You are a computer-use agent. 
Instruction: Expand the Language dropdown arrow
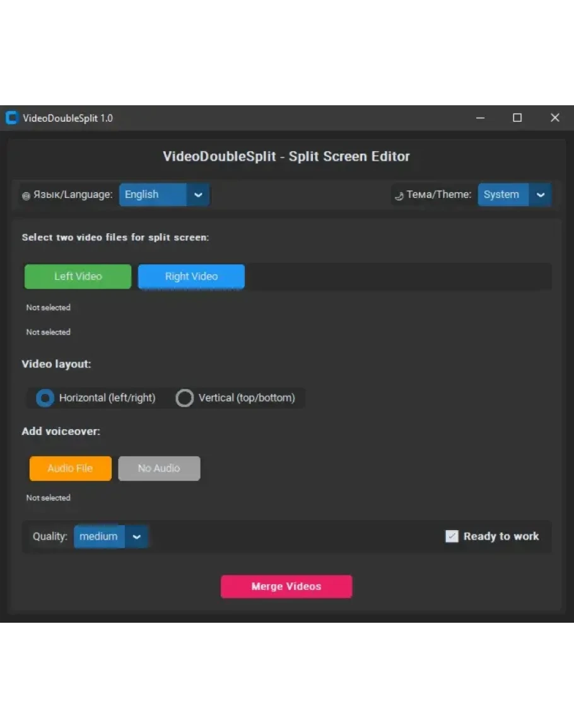[198, 195]
